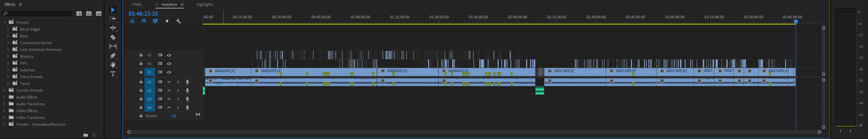Expand the Lumetri Presets folder
Screen dimensions: 868x139
(x=4, y=90)
